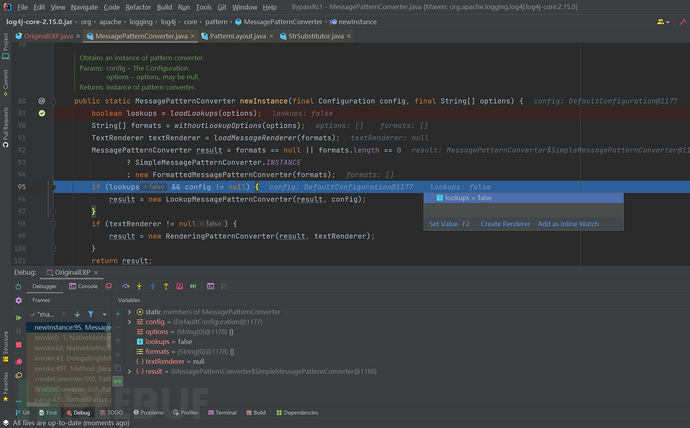Click the filter frames funnel icon
The width and height of the screenshot is (690, 428).
pos(91,314)
